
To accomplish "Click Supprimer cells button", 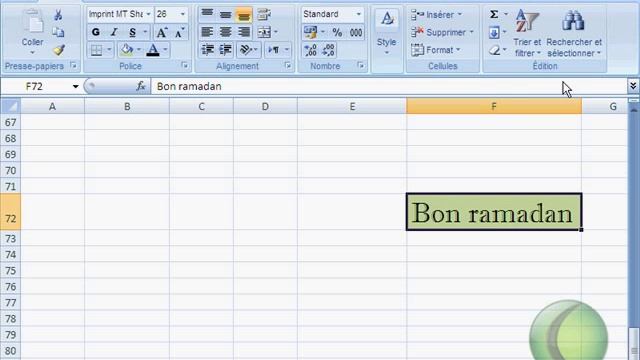I will [x=442, y=32].
